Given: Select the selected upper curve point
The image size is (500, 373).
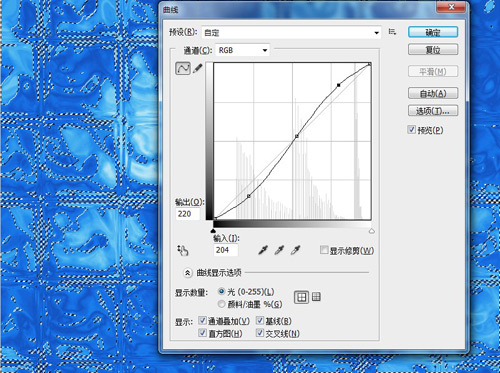Looking at the screenshot, I should [x=339, y=85].
